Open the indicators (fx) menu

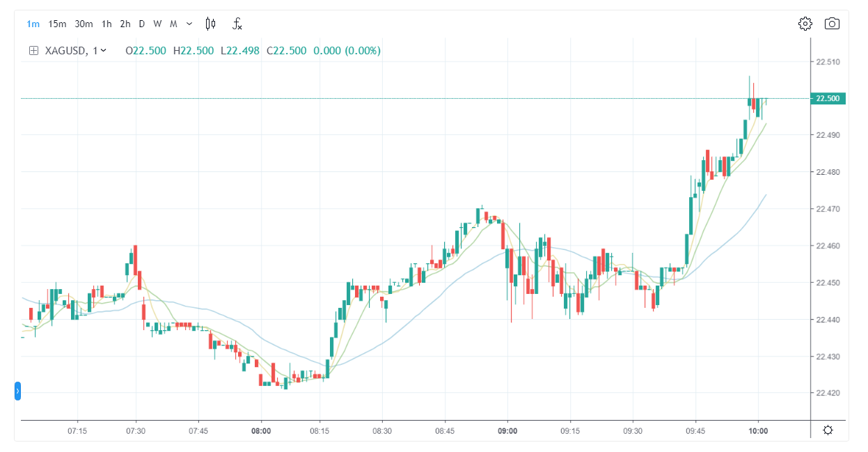(x=237, y=24)
